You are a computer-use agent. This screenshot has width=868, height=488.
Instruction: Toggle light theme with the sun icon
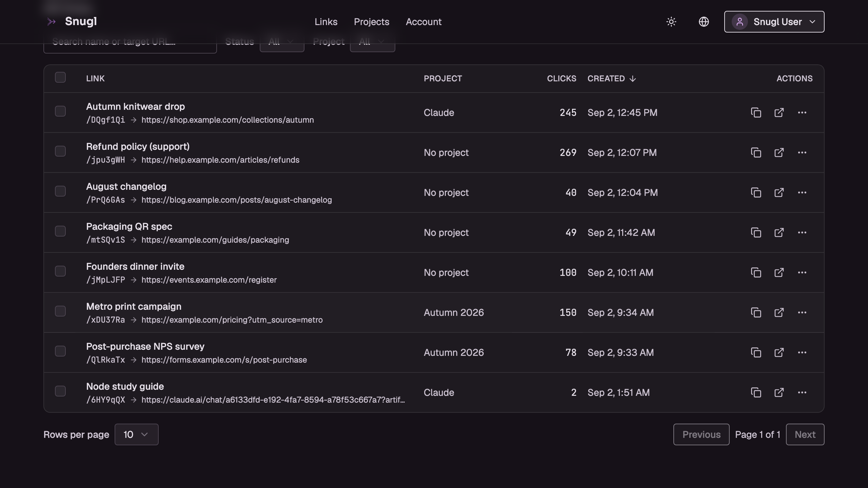(x=671, y=22)
